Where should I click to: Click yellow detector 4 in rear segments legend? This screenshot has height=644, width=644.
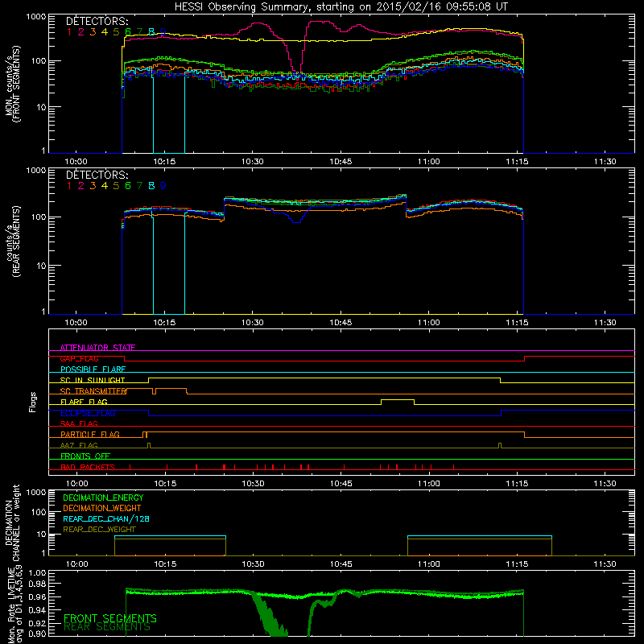click(105, 186)
